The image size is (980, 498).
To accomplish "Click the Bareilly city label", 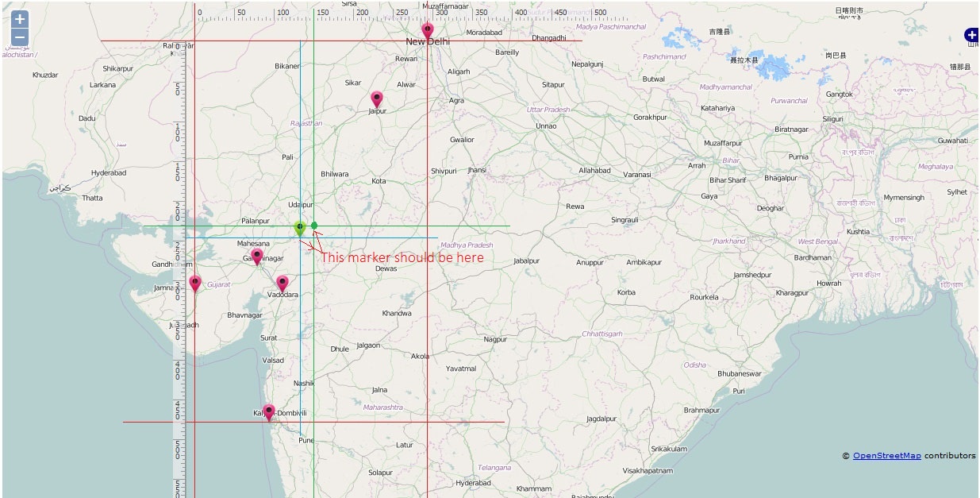I will point(507,52).
